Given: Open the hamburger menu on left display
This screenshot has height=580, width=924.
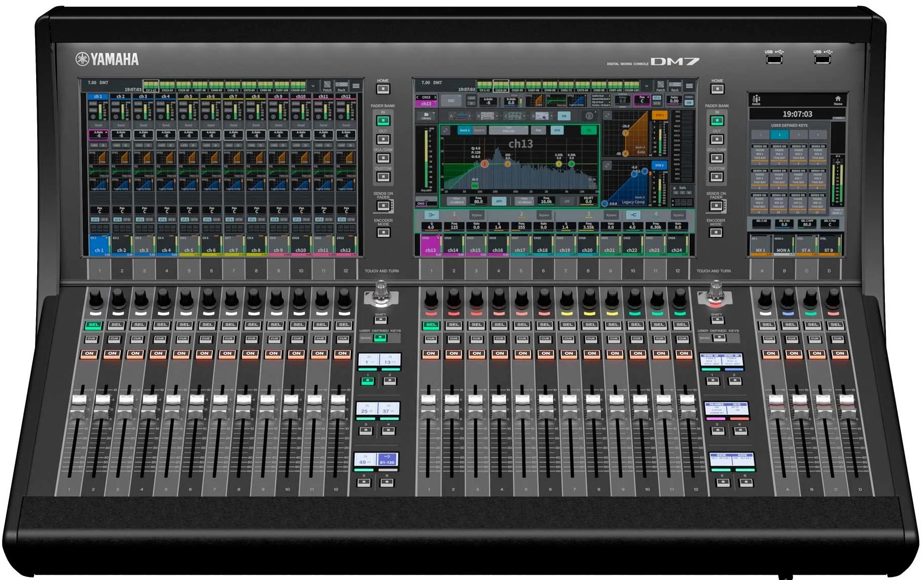Looking at the screenshot, I should [x=356, y=86].
